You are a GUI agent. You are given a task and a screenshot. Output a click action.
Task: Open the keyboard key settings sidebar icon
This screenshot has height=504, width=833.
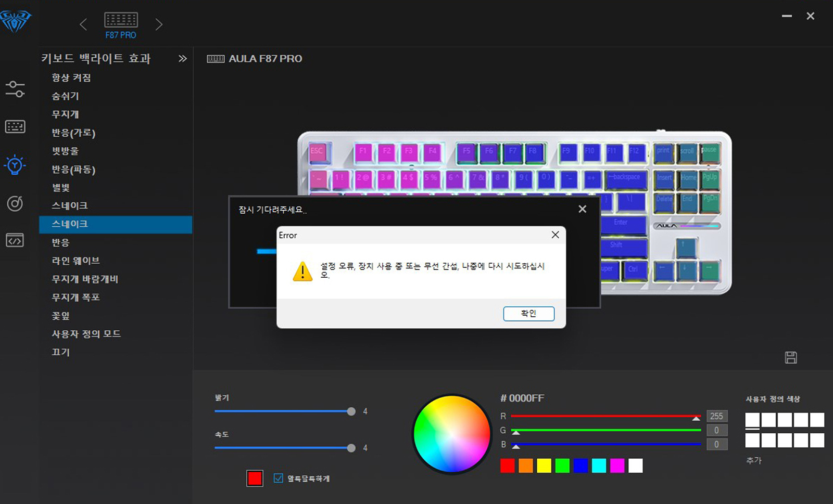pos(15,126)
